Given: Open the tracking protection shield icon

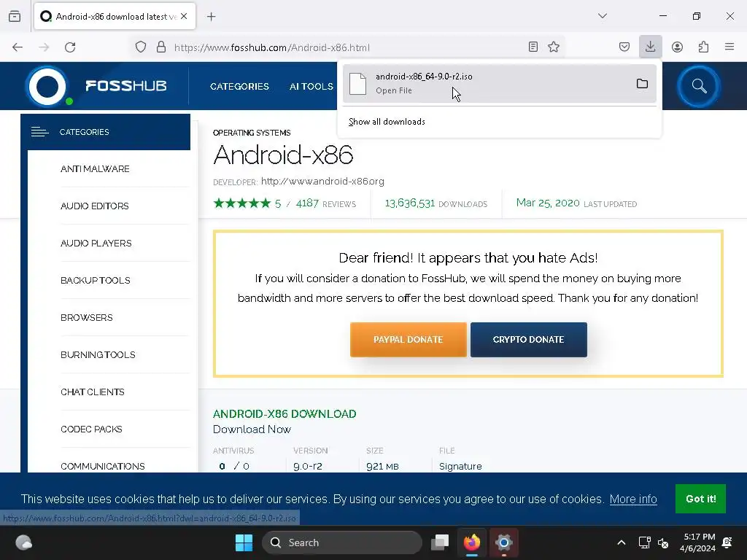Looking at the screenshot, I should coord(141,47).
